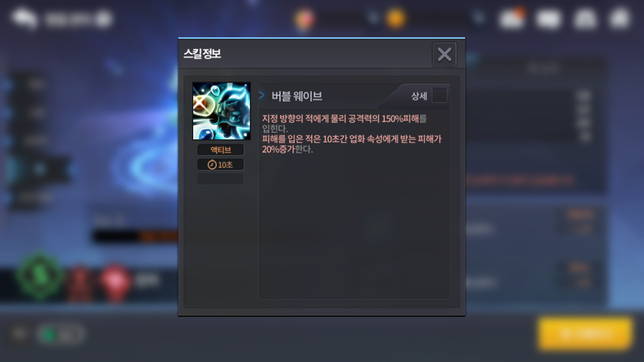The image size is (644, 362).
Task: Select the empty slot below the cooldown badge
Action: [220, 179]
